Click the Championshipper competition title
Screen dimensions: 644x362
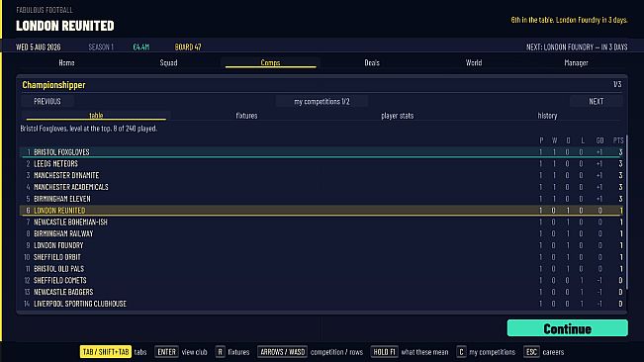[53, 85]
